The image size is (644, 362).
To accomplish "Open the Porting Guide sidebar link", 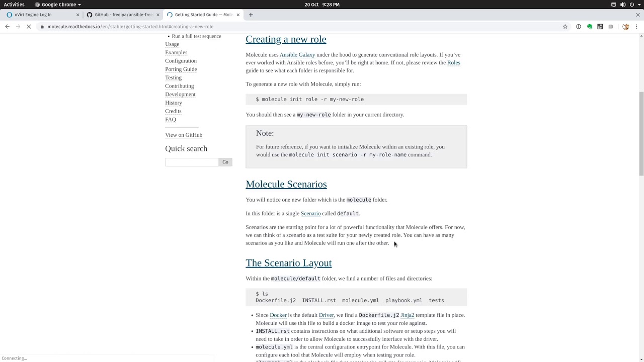I will coord(181,69).
